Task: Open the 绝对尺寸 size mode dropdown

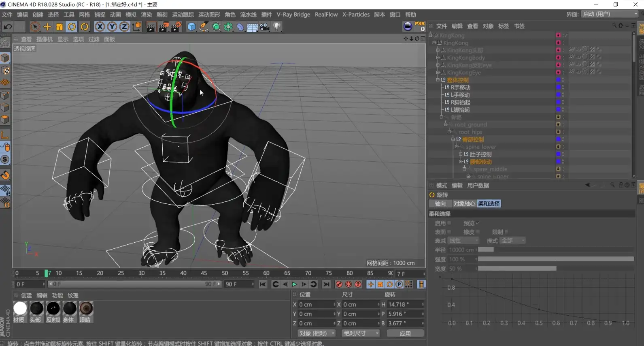Action: point(361,333)
